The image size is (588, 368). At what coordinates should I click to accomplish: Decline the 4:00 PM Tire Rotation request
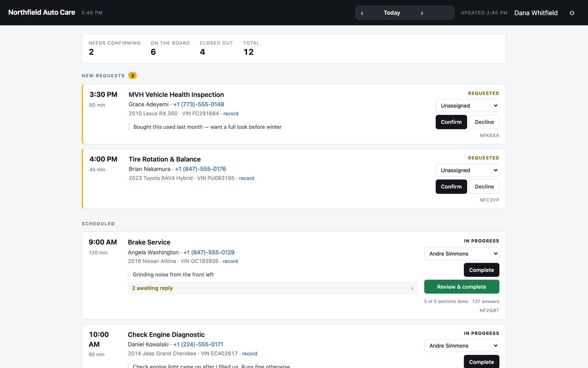(484, 187)
